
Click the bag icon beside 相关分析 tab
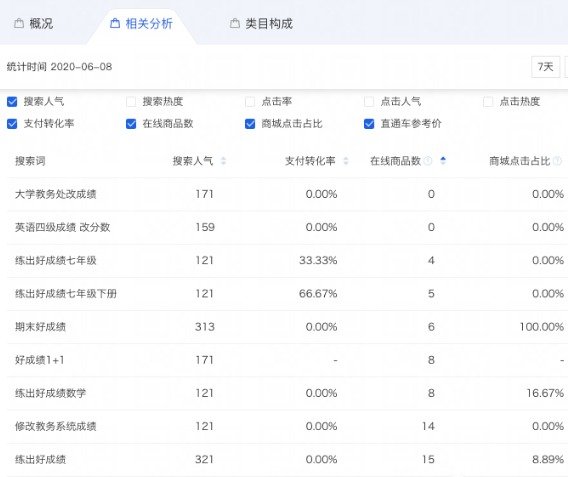point(115,24)
